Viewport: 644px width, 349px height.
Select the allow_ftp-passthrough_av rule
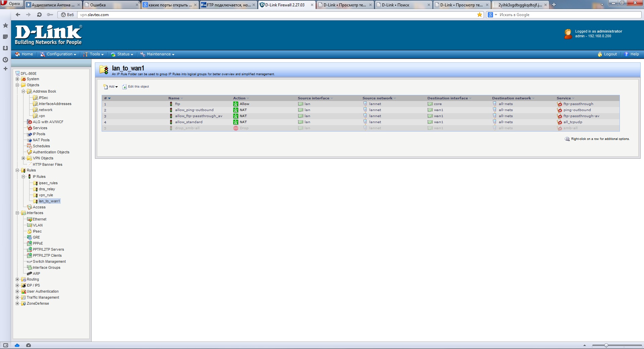click(x=199, y=116)
